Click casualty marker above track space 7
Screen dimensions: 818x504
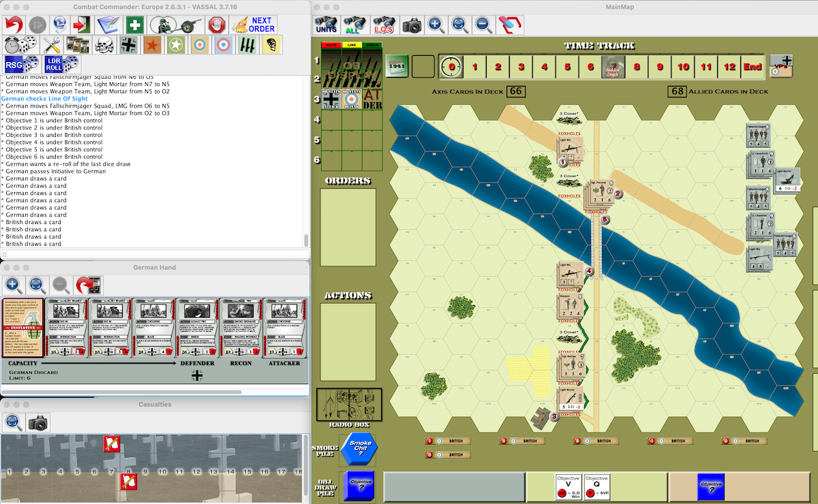(112, 444)
